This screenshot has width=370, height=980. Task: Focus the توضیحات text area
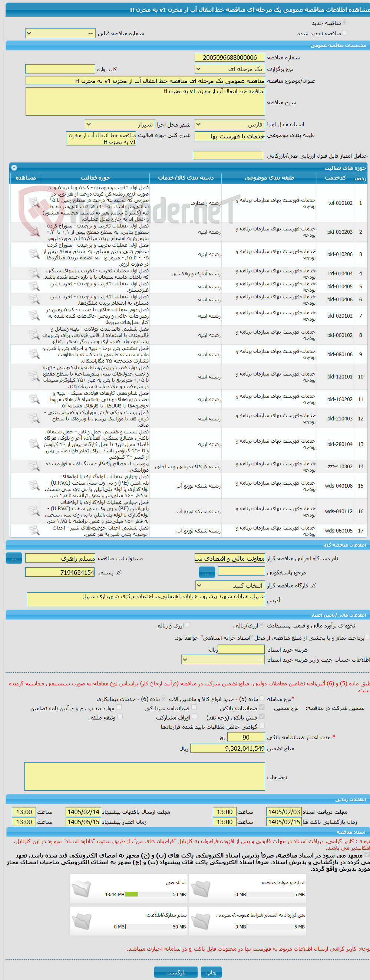pos(145,777)
